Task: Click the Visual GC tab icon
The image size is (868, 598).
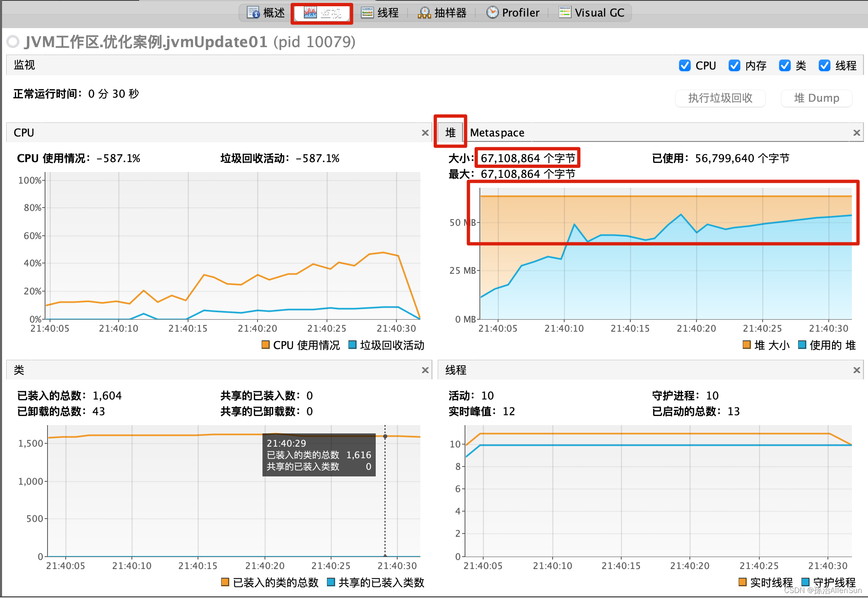Action: [x=565, y=13]
